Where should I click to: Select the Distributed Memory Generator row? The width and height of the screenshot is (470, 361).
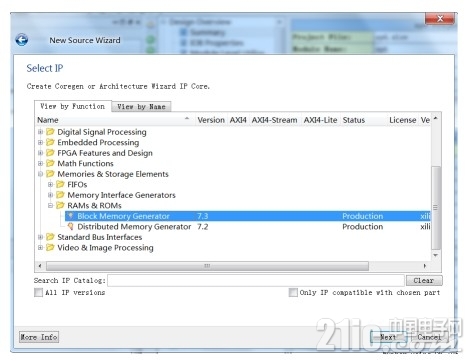(x=248, y=227)
